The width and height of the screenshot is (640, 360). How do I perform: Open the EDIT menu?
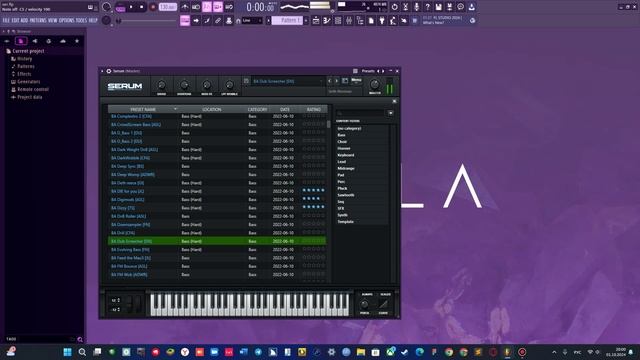click(x=15, y=20)
